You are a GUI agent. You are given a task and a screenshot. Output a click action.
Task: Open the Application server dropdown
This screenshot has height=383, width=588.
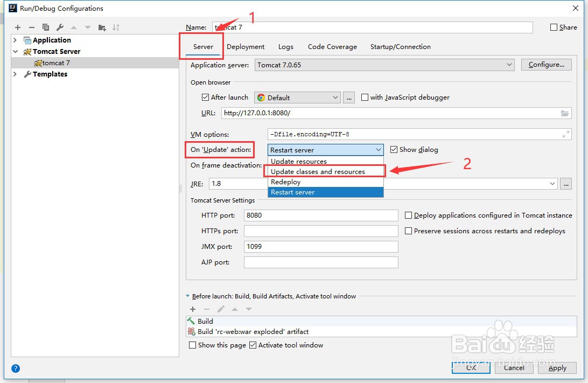[384, 65]
